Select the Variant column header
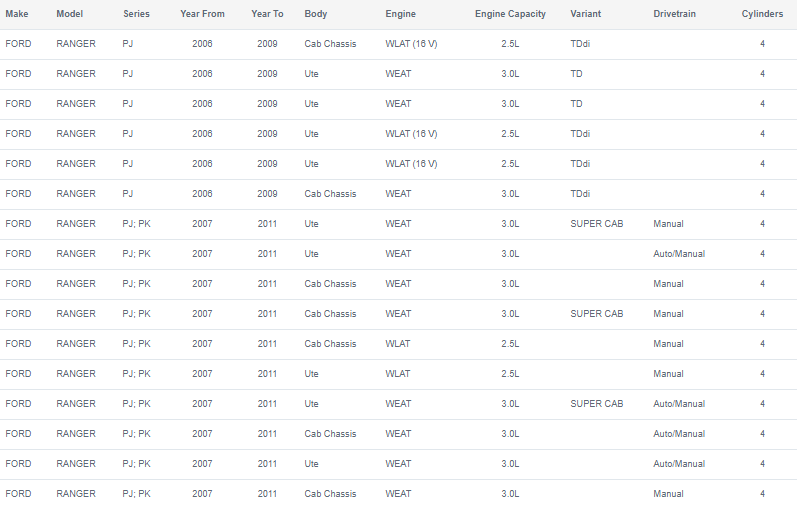The width and height of the screenshot is (799, 520). [x=586, y=14]
